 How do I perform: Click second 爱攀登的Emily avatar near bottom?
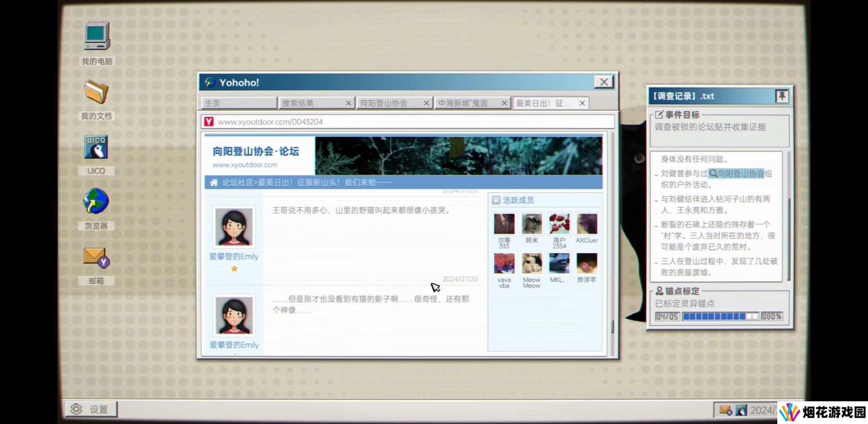(234, 316)
